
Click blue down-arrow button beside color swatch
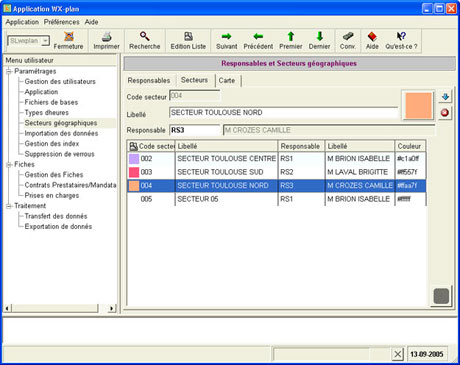445,97
